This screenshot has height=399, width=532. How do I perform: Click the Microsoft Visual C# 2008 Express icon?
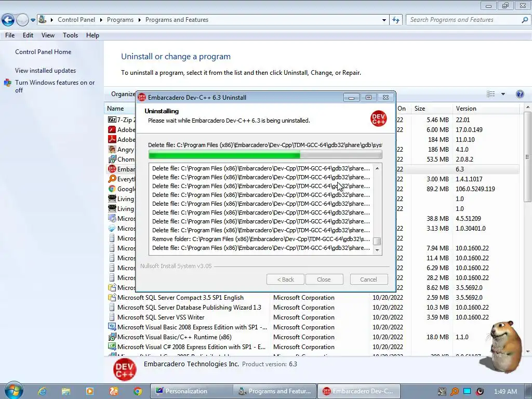pyautogui.click(x=112, y=347)
